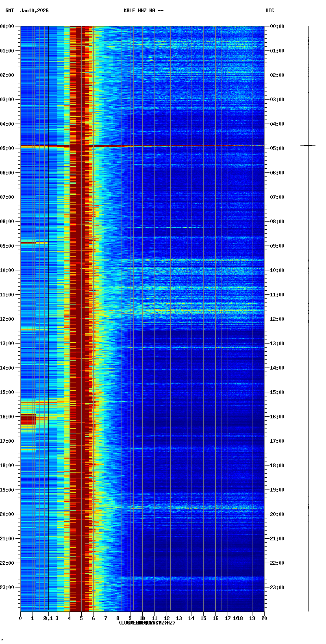Click the 20 Hz frequency axis label
The image size is (326, 644).
264,618
